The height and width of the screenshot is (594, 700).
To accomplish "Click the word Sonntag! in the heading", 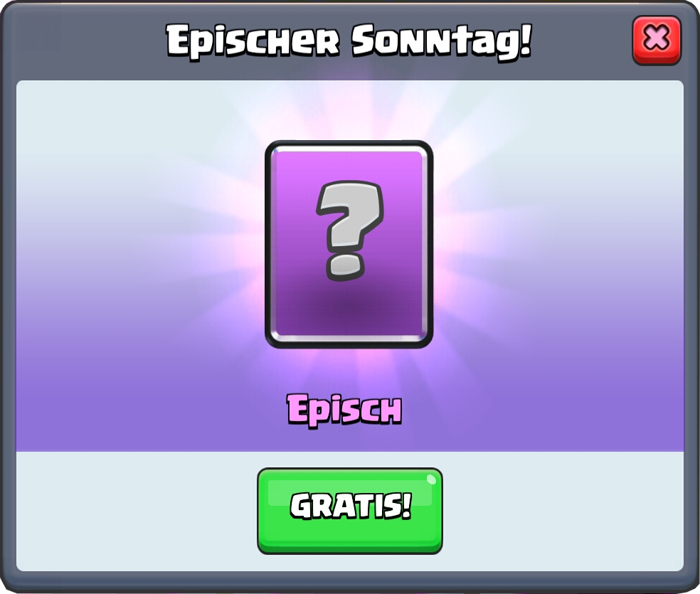I will point(442,41).
